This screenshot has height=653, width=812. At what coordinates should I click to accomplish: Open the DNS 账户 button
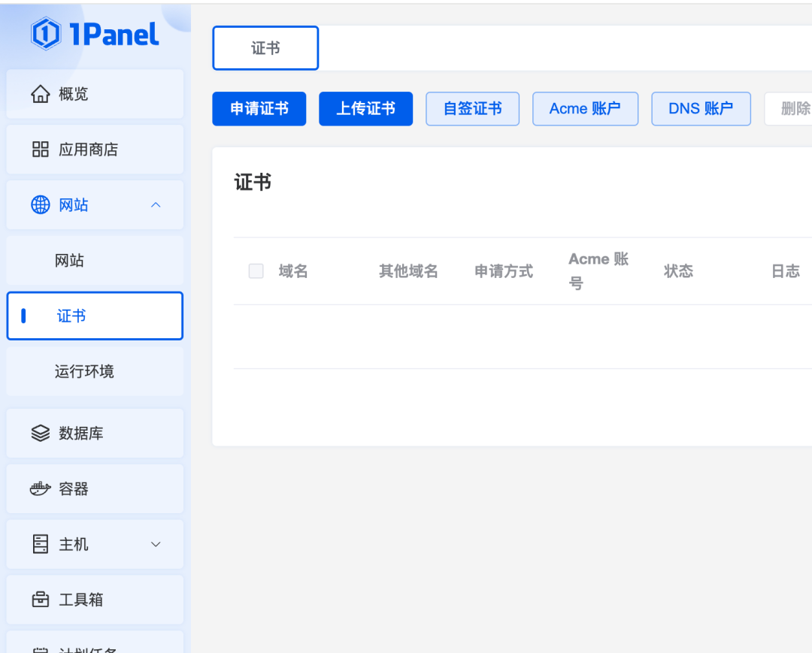(701, 109)
